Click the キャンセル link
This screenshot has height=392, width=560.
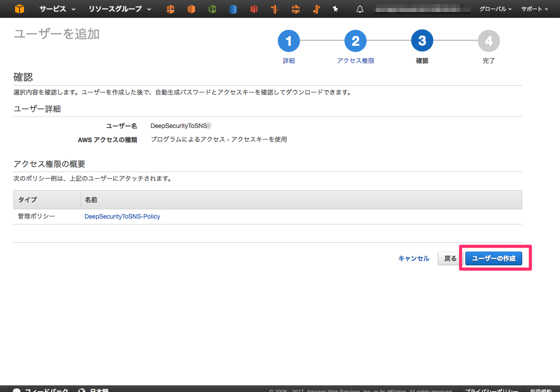(413, 258)
